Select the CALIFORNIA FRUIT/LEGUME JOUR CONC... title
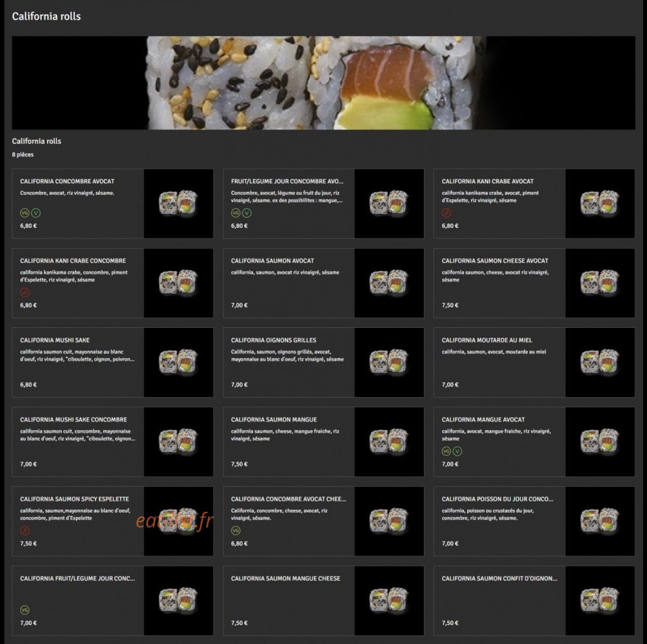 [78, 579]
